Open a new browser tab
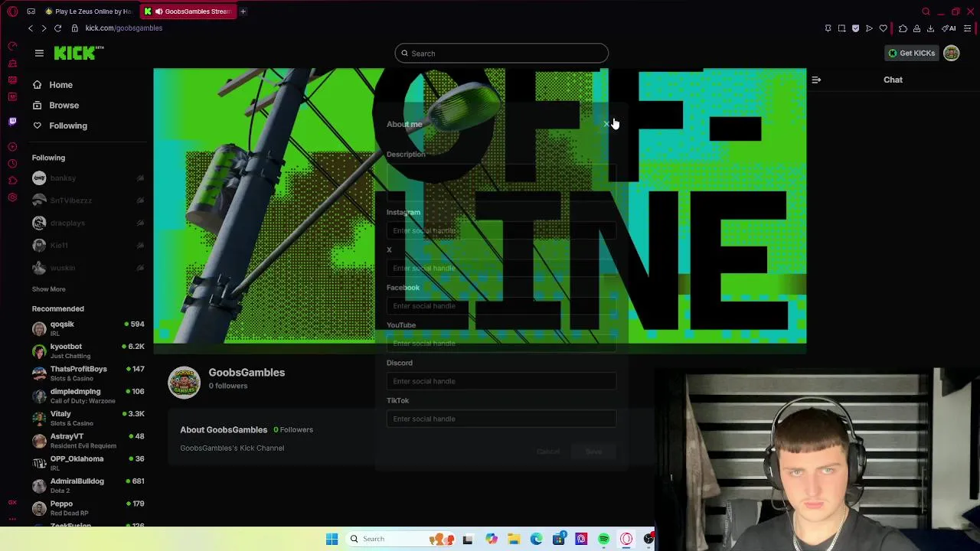This screenshot has width=980, height=551. tap(243, 11)
